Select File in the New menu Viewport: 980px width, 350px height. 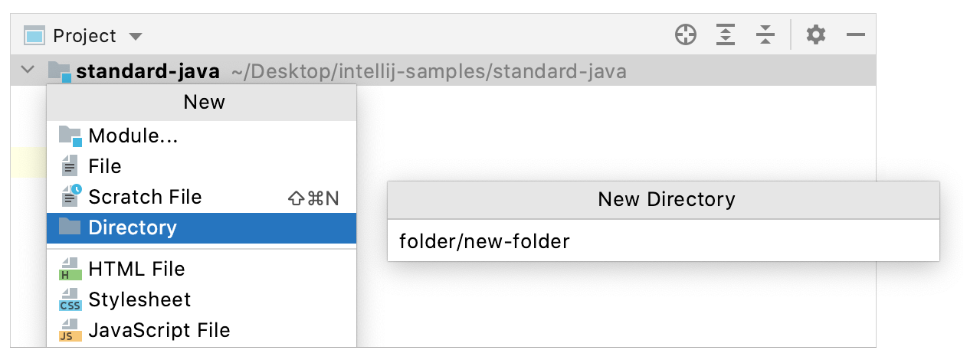click(x=105, y=166)
